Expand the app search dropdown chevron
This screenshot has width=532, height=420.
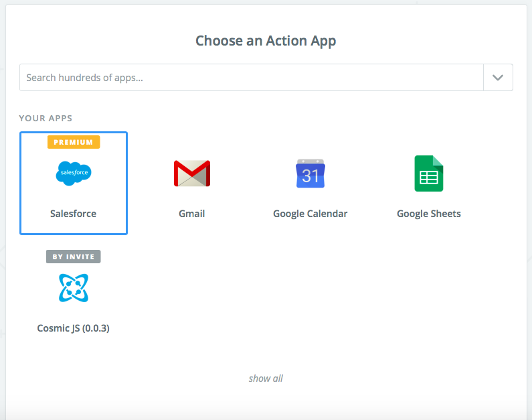(498, 78)
